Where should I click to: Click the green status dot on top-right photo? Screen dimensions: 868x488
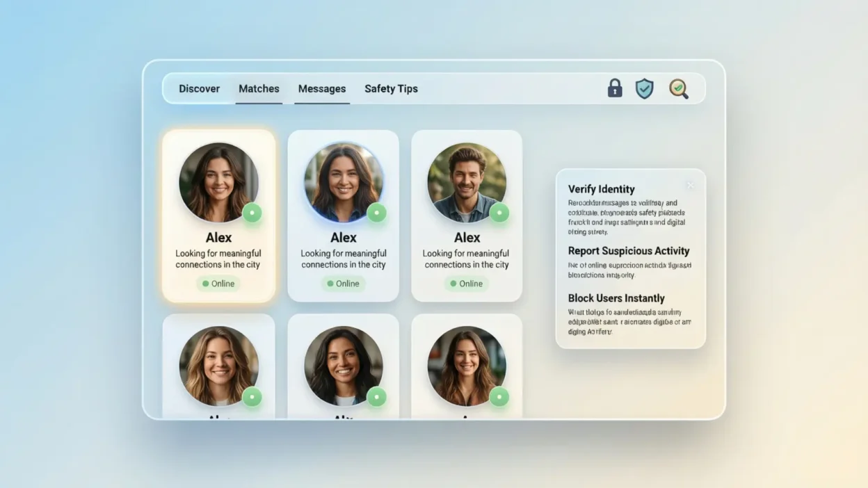click(x=499, y=213)
